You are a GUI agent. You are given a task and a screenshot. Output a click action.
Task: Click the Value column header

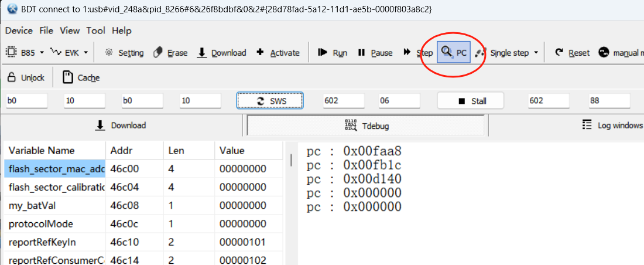(249, 151)
